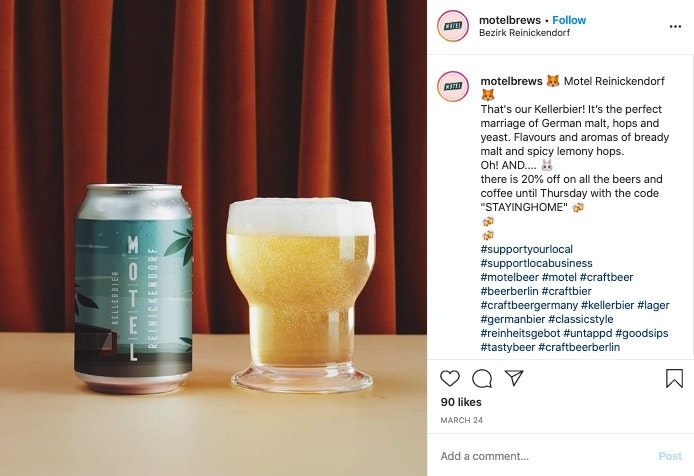Save post using bookmark icon

pos(674,379)
